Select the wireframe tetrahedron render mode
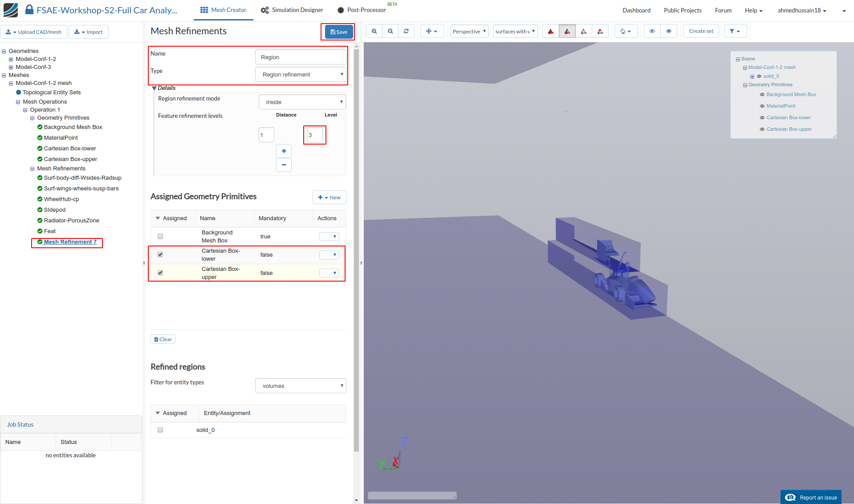 pos(583,31)
